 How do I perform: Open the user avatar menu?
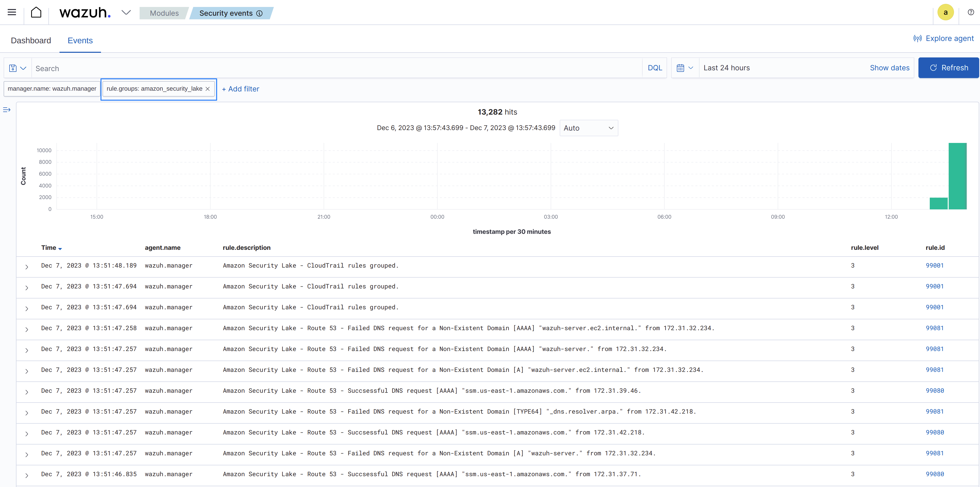pos(945,12)
